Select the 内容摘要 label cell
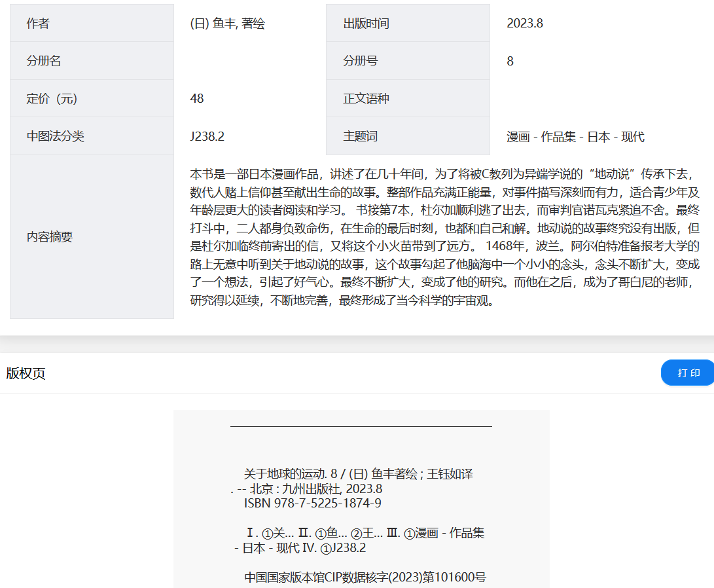714x588 pixels. click(92, 237)
